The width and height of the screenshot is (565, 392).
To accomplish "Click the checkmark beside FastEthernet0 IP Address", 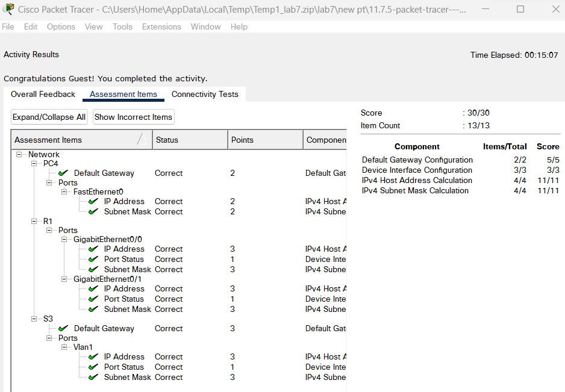I will click(x=93, y=201).
